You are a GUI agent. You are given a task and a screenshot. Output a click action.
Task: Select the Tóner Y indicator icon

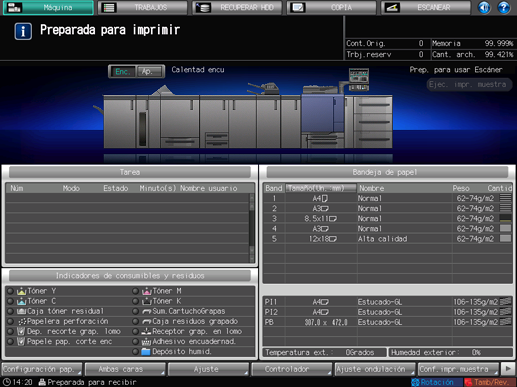(x=21, y=291)
